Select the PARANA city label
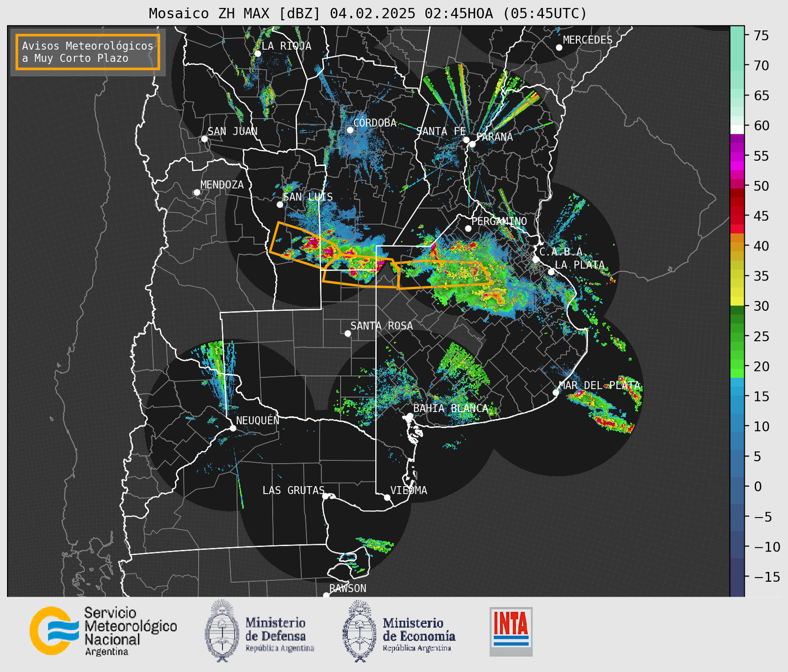Image resolution: width=788 pixels, height=672 pixels. click(x=494, y=137)
